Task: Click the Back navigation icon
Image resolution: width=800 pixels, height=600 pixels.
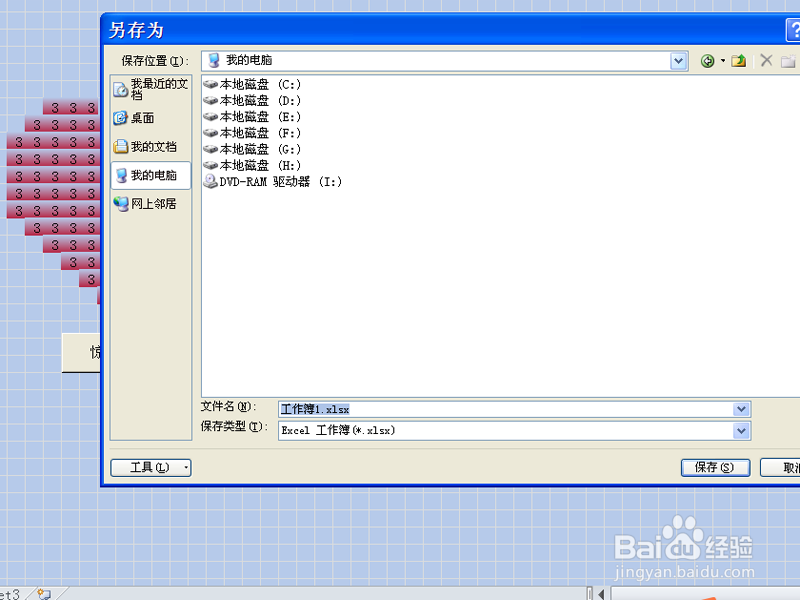Action: tap(706, 60)
